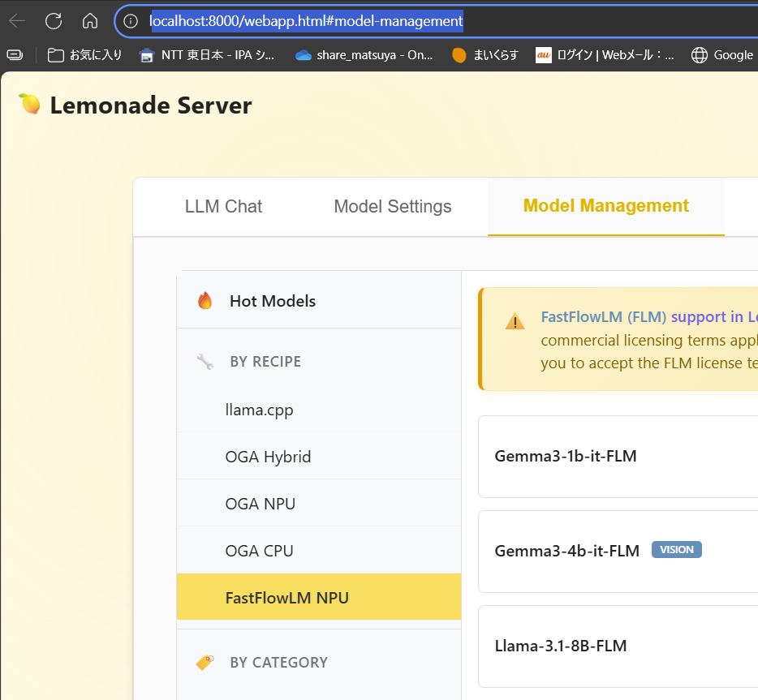Click the FastFlowLM (FLM) link in banner
Screen dimensions: 758x700
pos(603,316)
